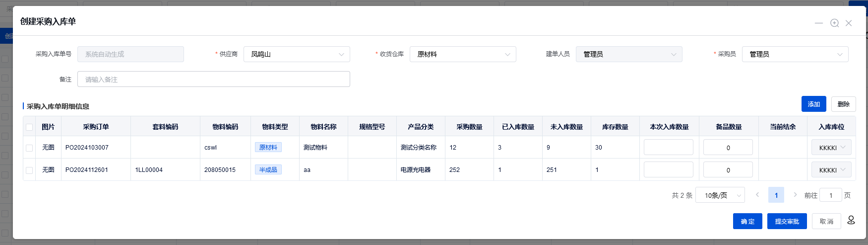868x245 pixels.
Task: Click the 前往 page number input
Action: tap(831, 195)
